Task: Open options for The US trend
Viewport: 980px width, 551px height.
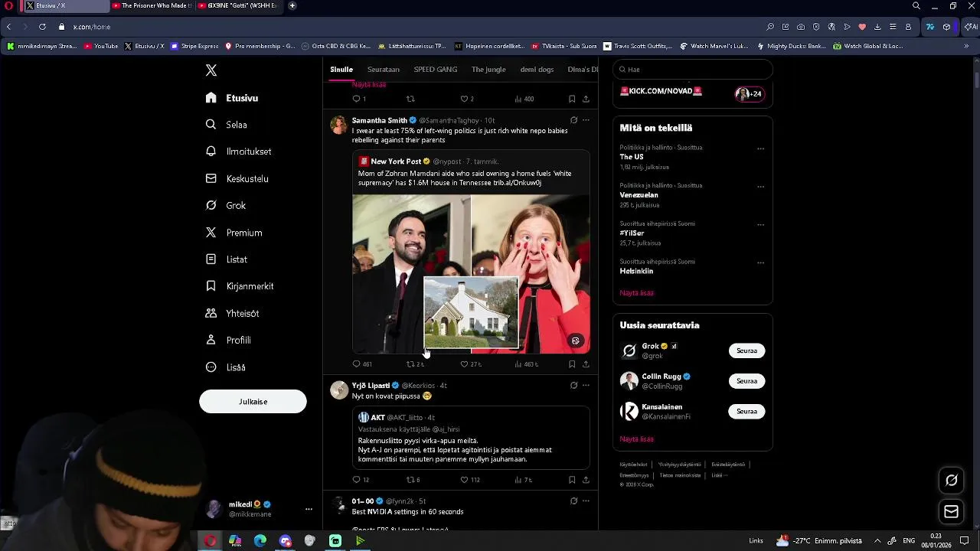Action: click(x=760, y=148)
